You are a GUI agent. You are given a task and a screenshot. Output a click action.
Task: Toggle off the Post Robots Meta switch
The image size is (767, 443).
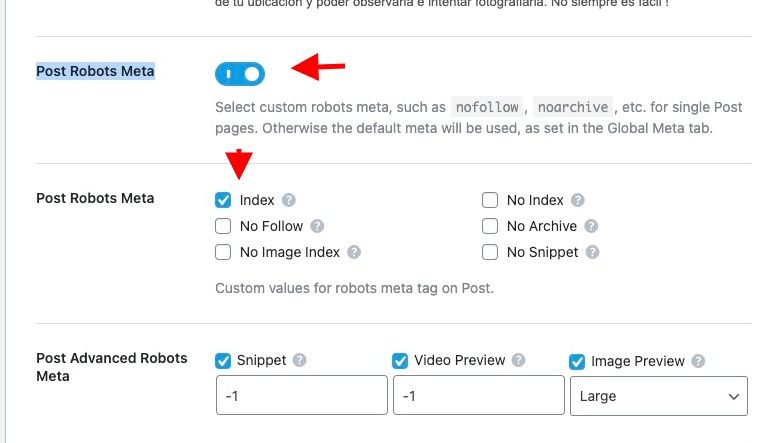coord(240,74)
